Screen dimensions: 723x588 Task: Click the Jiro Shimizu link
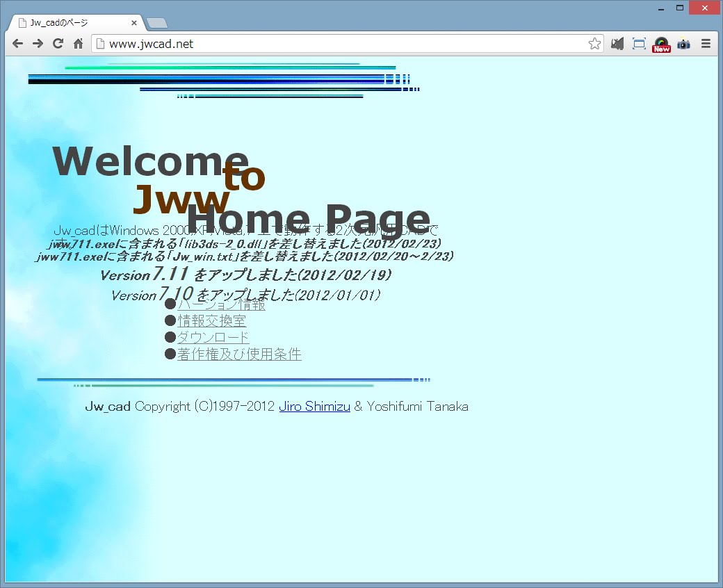pyautogui.click(x=314, y=407)
